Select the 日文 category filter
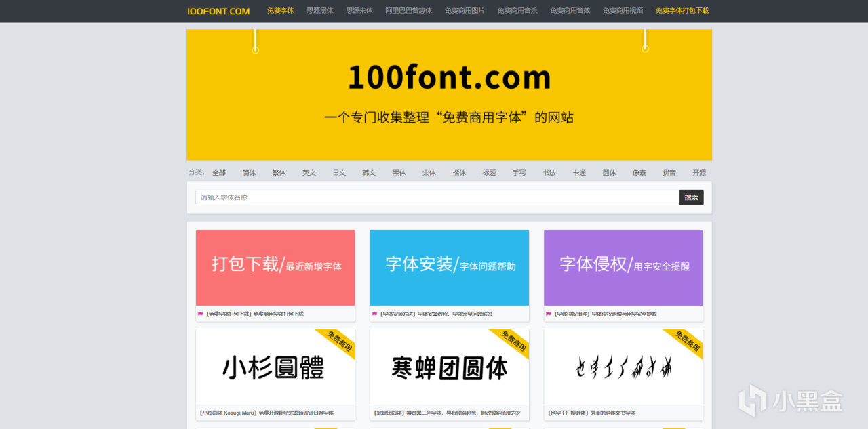868x429 pixels. [339, 173]
